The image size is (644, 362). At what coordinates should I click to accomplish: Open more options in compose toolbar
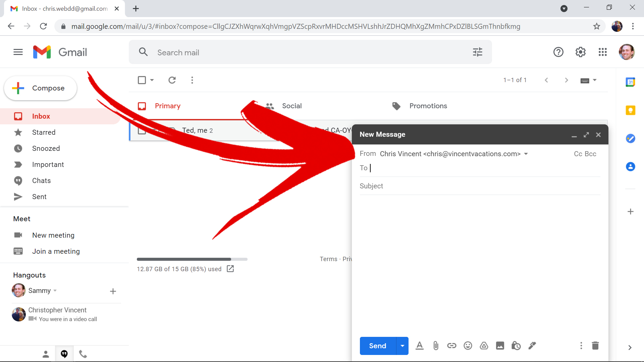coord(581,346)
